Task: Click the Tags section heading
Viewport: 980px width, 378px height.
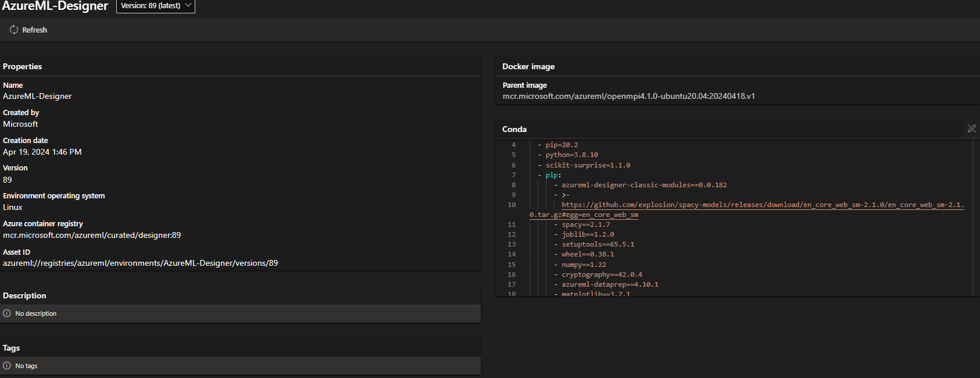Action: [x=11, y=348]
